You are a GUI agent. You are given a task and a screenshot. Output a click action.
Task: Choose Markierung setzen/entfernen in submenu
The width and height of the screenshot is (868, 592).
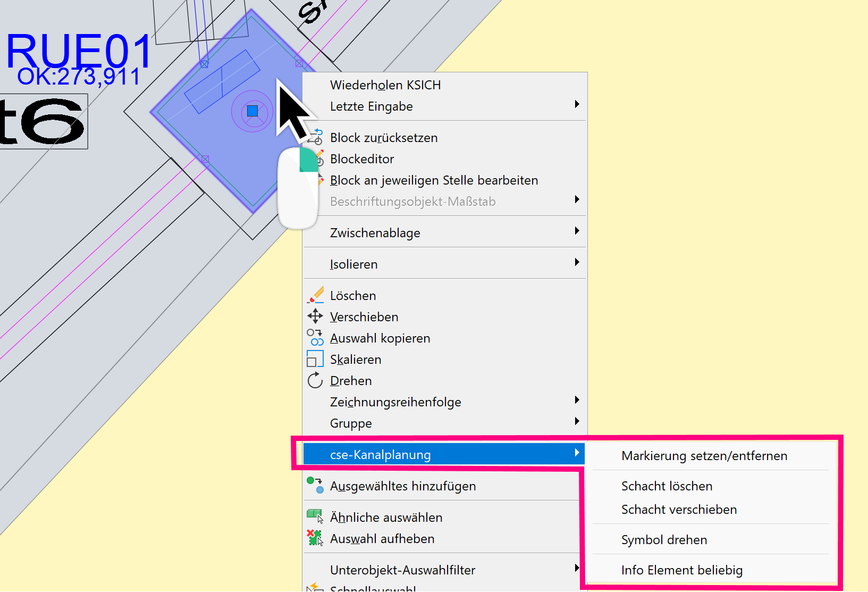pos(704,456)
